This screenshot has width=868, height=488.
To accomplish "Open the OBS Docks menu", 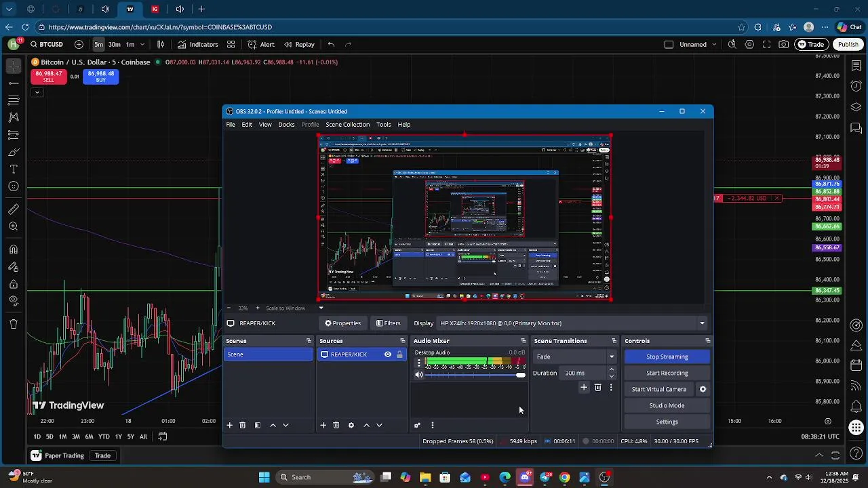I will (x=286, y=125).
